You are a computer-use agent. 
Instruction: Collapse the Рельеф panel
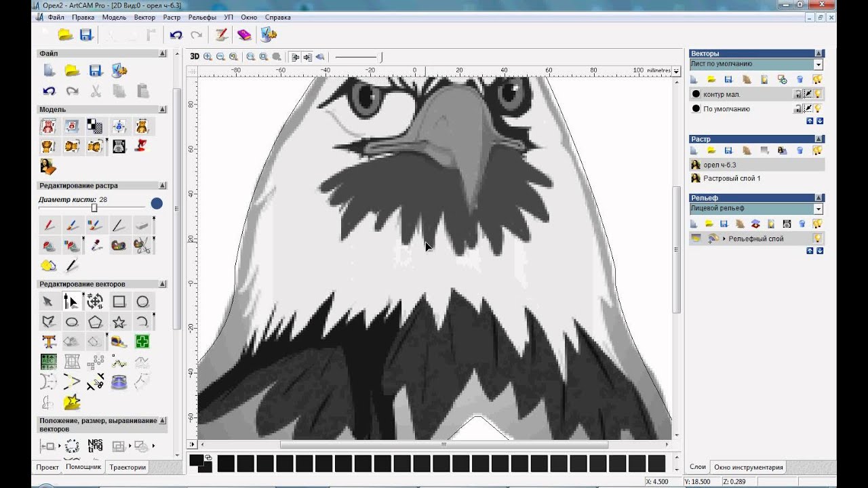pos(819,198)
